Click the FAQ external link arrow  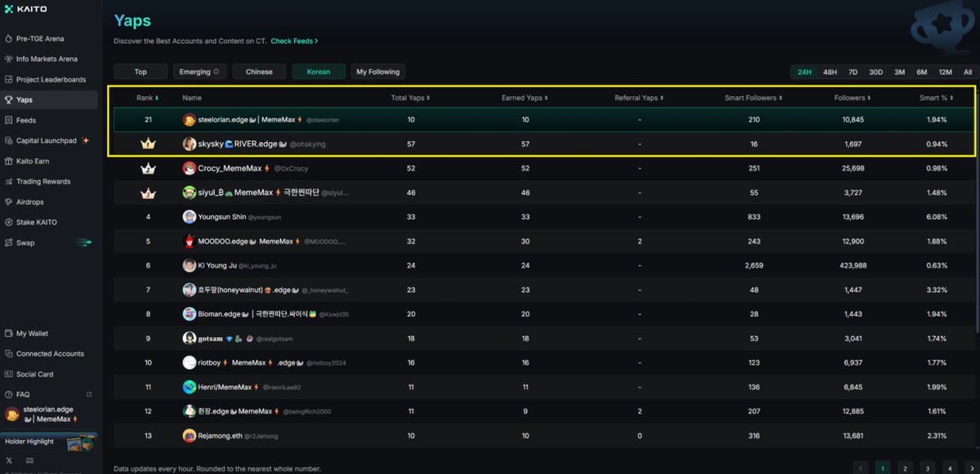89,394
